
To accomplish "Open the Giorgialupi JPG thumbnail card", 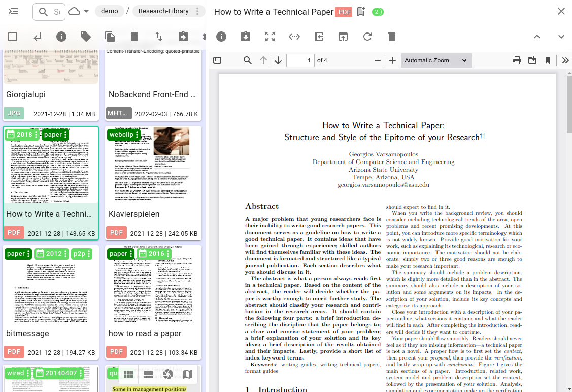I will click(x=51, y=85).
